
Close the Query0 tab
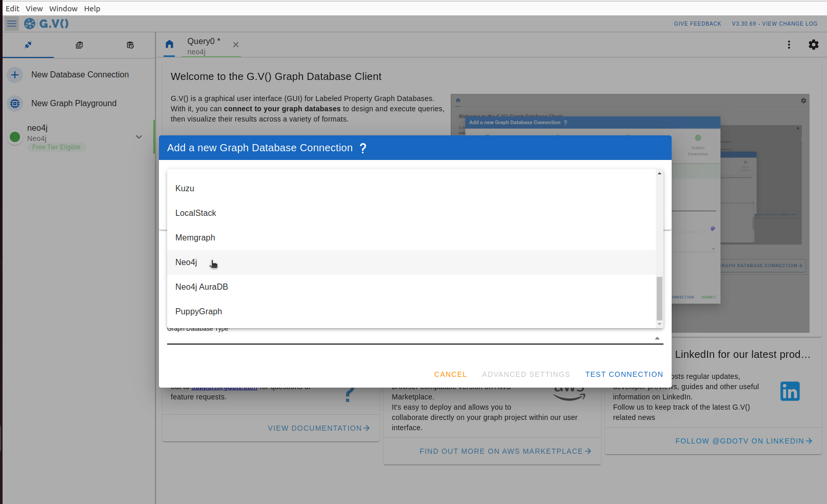click(x=236, y=45)
